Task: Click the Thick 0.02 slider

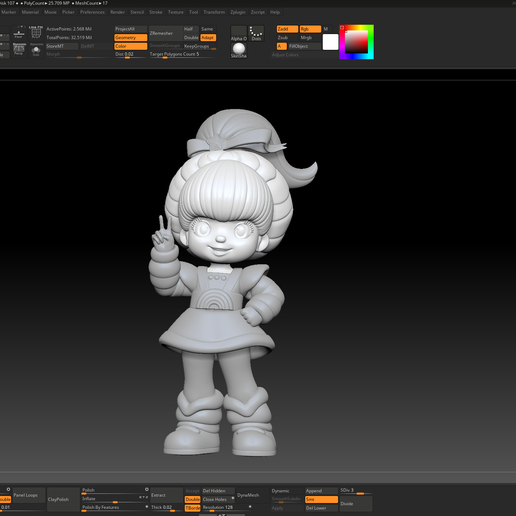Action: [x=166, y=508]
